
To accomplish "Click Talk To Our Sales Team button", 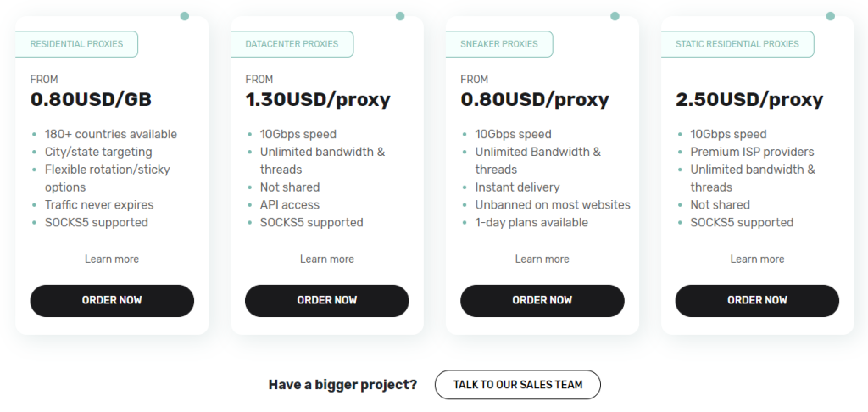I will click(518, 384).
